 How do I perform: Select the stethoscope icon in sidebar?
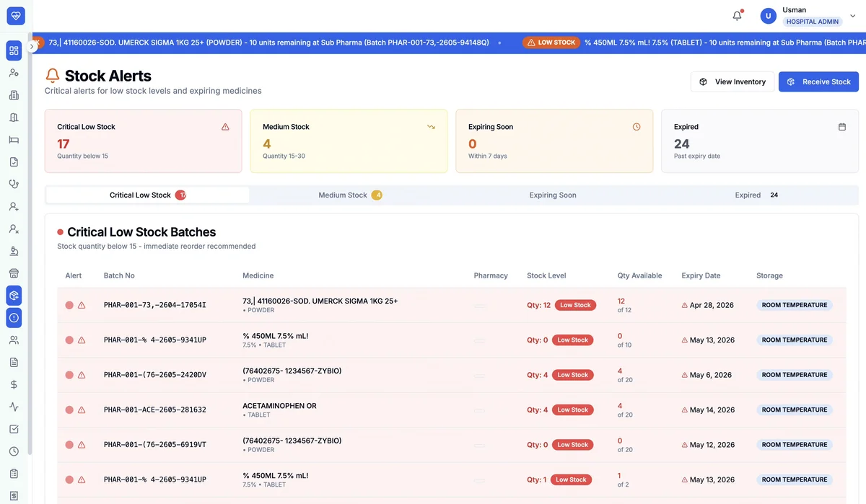click(14, 184)
